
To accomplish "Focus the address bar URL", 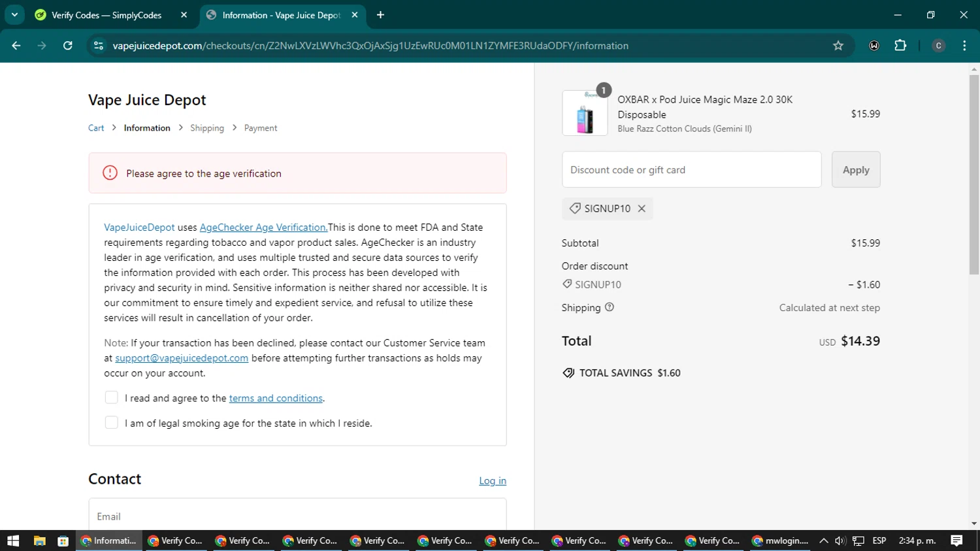I will 370,46.
